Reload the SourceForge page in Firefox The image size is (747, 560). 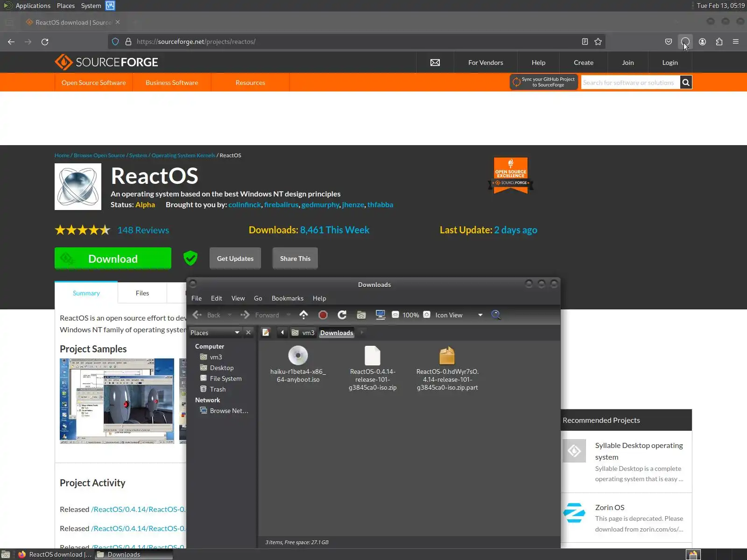pos(45,42)
